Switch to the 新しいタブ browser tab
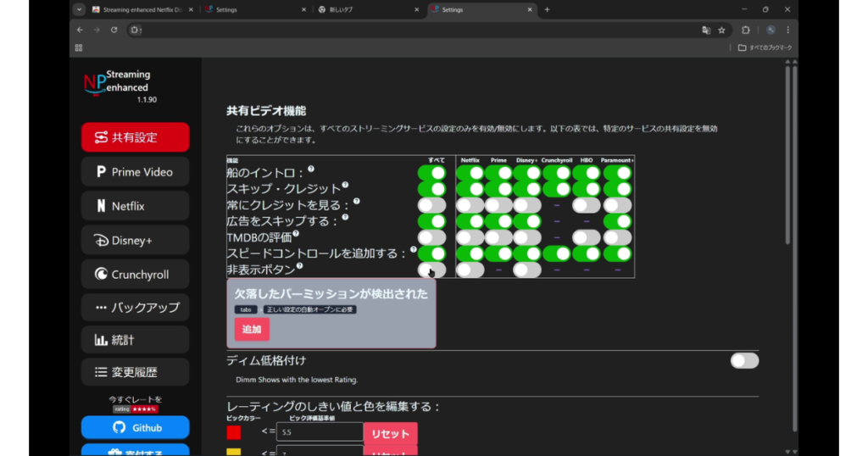The height and width of the screenshot is (456, 868). point(366,9)
